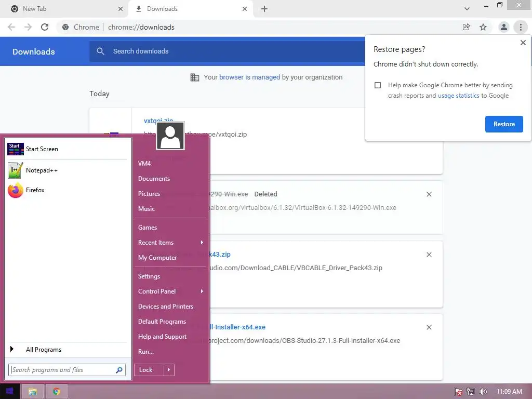Expand the Control Panel submenu

pos(170,291)
